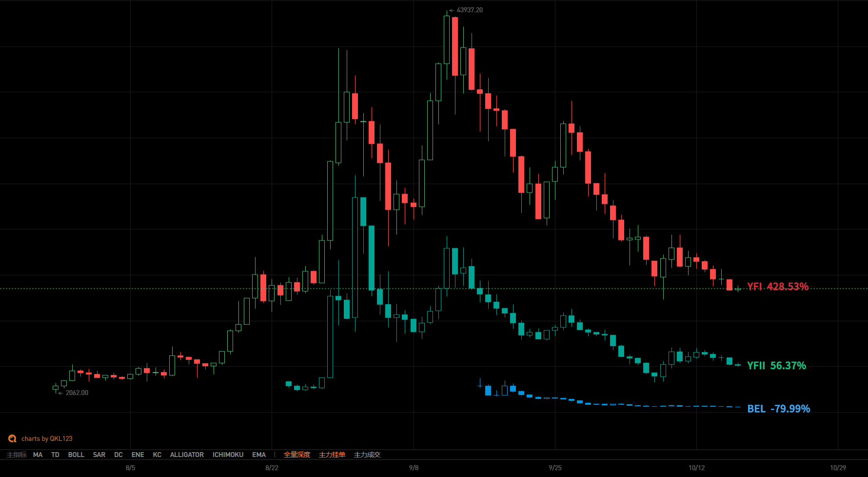Activate the ENE indicator
868x477 pixels.
point(138,455)
